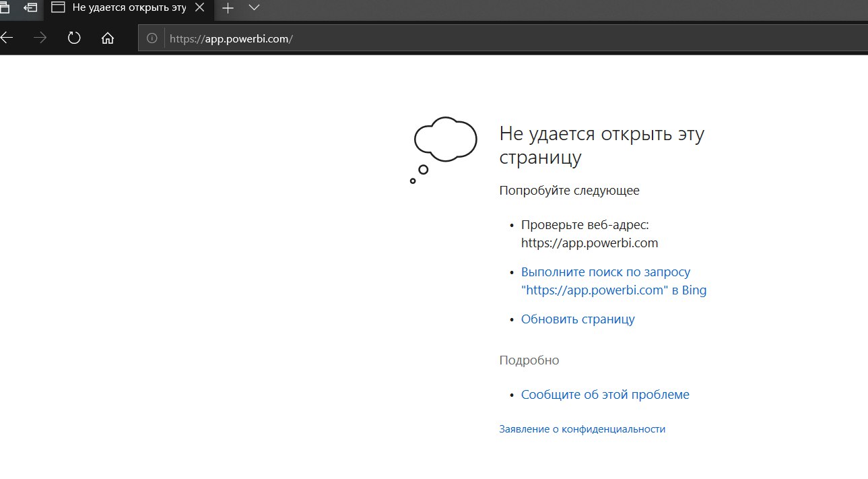Reload the page with Refresh icon
Screen dimensions: 868x479
pyautogui.click(x=74, y=38)
